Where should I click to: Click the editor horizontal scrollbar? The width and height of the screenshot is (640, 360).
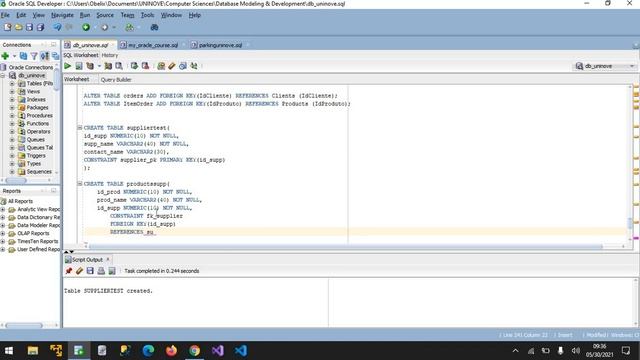click(x=345, y=246)
